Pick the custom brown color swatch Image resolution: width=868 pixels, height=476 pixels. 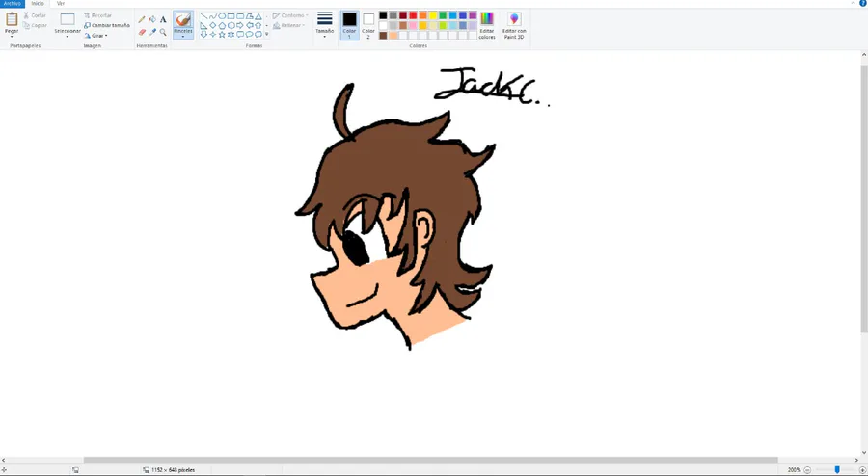(383, 36)
